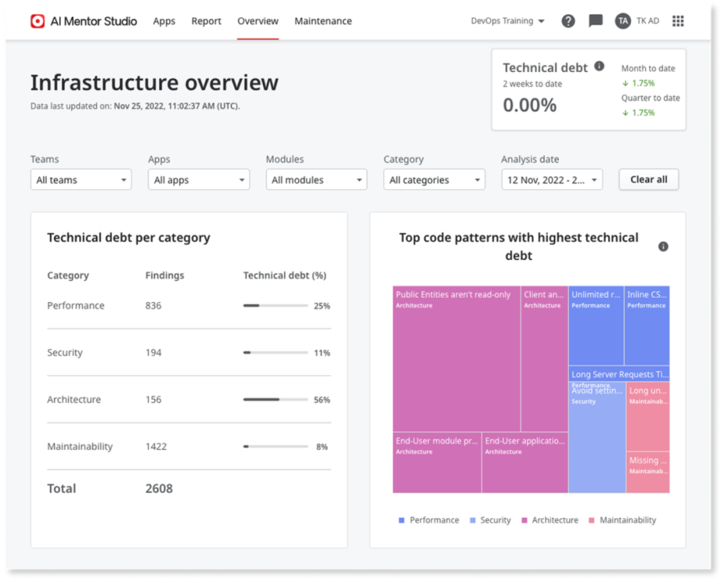Open the Apps navigation link
Viewport: 728px width, 579px height.
(164, 21)
